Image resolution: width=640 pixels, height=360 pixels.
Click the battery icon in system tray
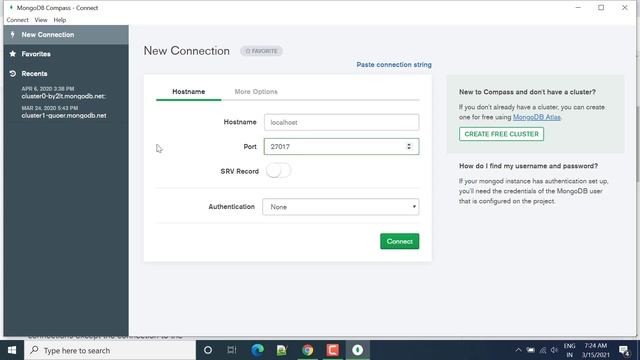coord(530,350)
